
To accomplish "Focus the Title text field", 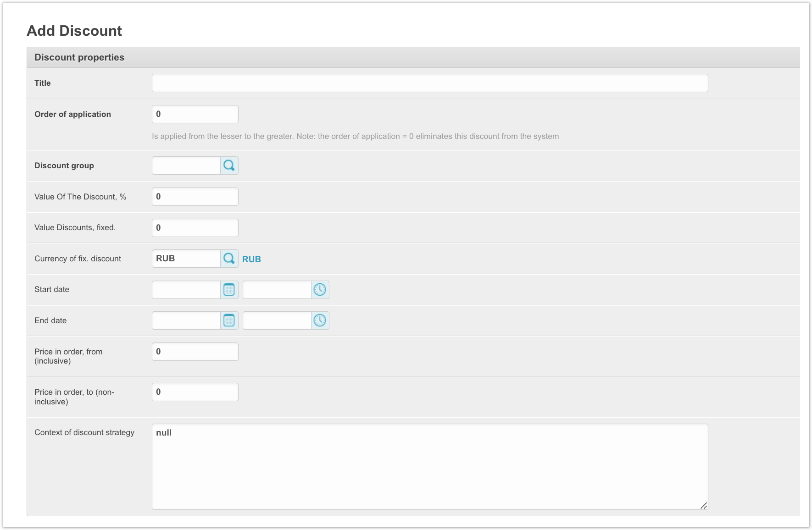I will 429,83.
